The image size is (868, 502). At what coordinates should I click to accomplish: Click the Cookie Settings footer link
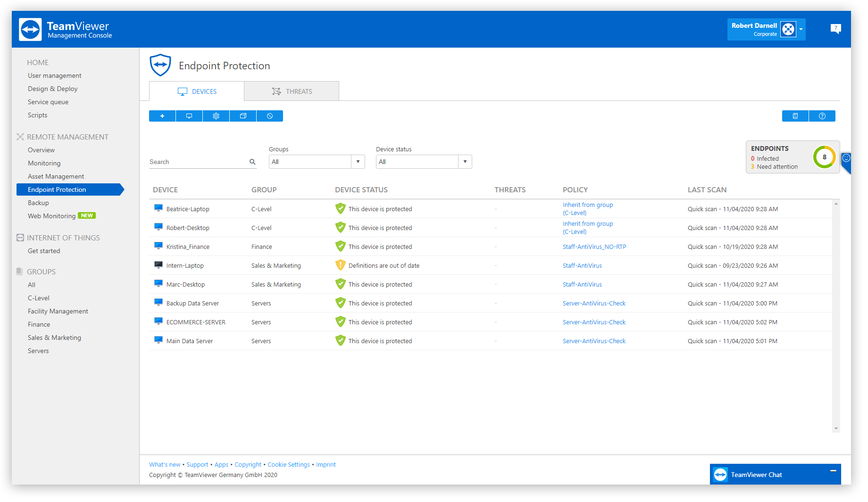[289, 464]
